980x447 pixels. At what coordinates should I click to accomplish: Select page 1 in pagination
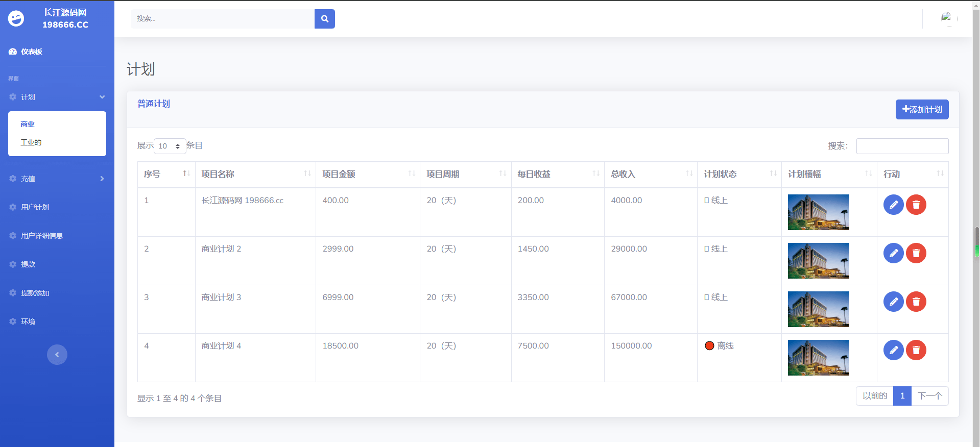(x=902, y=396)
